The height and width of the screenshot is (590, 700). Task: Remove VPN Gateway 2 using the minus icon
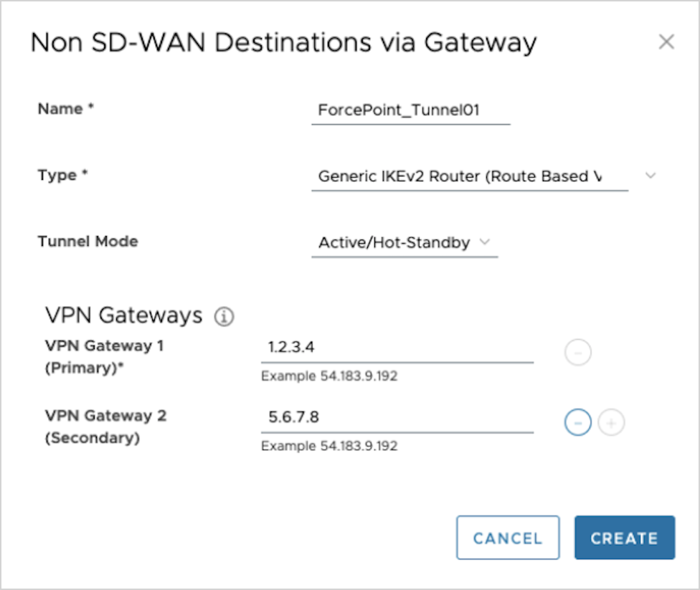point(577,422)
